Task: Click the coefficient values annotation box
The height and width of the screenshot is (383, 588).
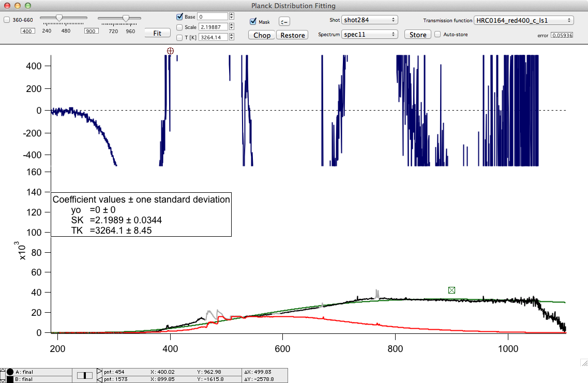Action: click(141, 215)
